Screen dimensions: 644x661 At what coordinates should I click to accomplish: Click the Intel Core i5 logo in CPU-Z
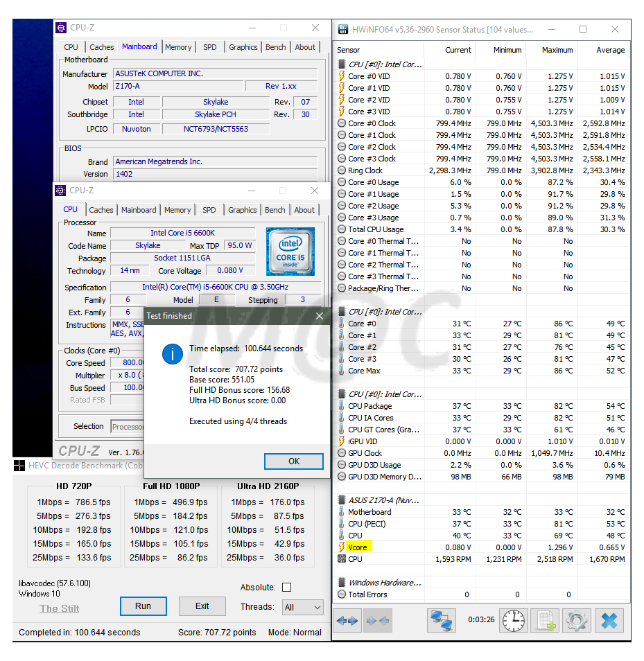[290, 252]
